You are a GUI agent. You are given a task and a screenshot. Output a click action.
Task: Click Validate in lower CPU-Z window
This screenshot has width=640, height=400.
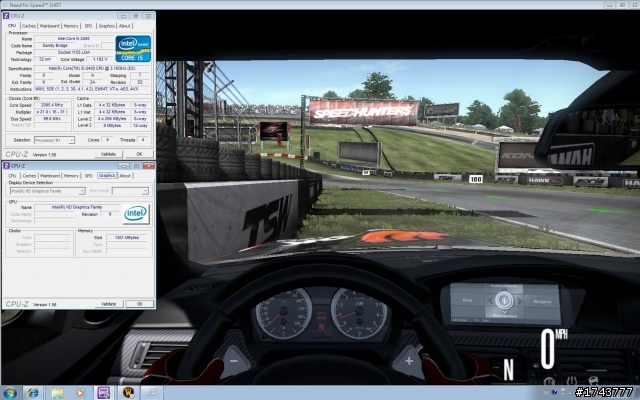click(108, 304)
